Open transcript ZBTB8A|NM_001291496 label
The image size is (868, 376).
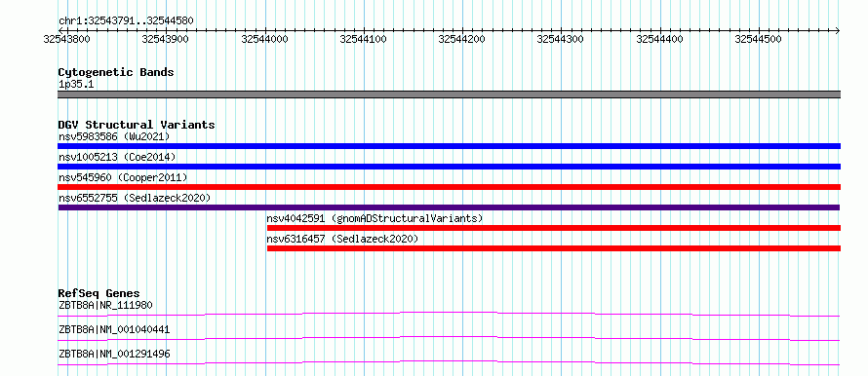point(114,354)
